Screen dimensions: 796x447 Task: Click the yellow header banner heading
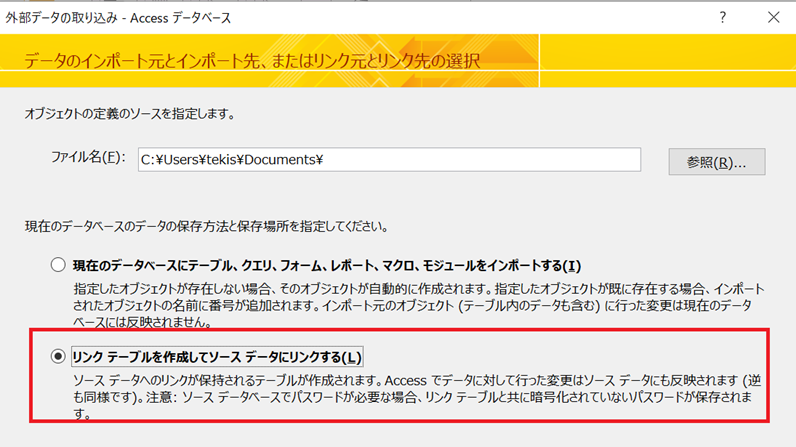tap(252, 61)
